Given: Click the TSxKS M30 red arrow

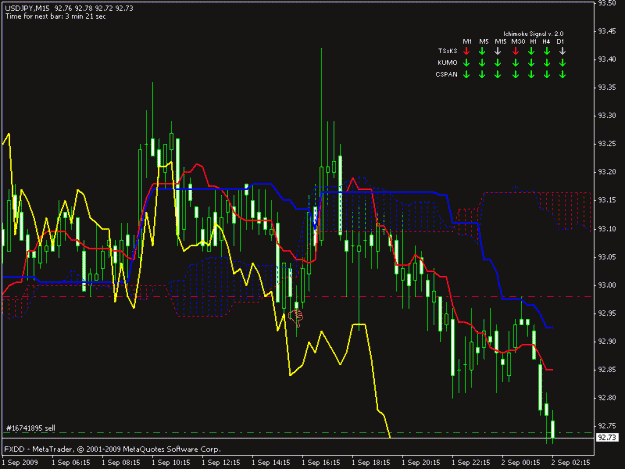Looking at the screenshot, I should coord(515,51).
